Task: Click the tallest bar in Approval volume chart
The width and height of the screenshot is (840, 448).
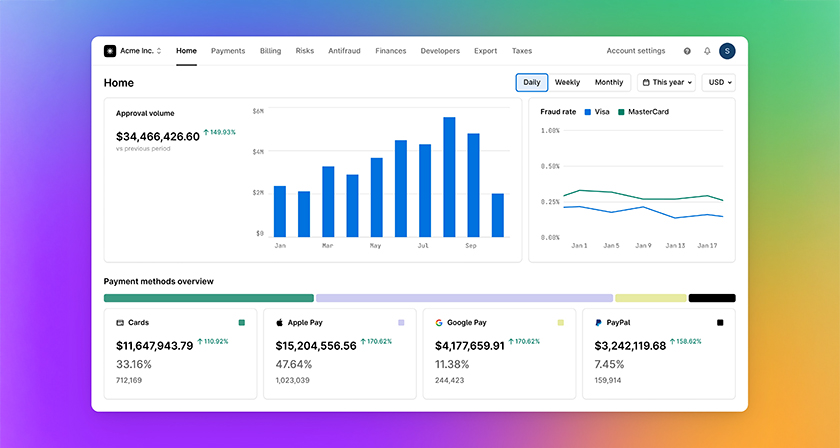Action: tap(449, 177)
